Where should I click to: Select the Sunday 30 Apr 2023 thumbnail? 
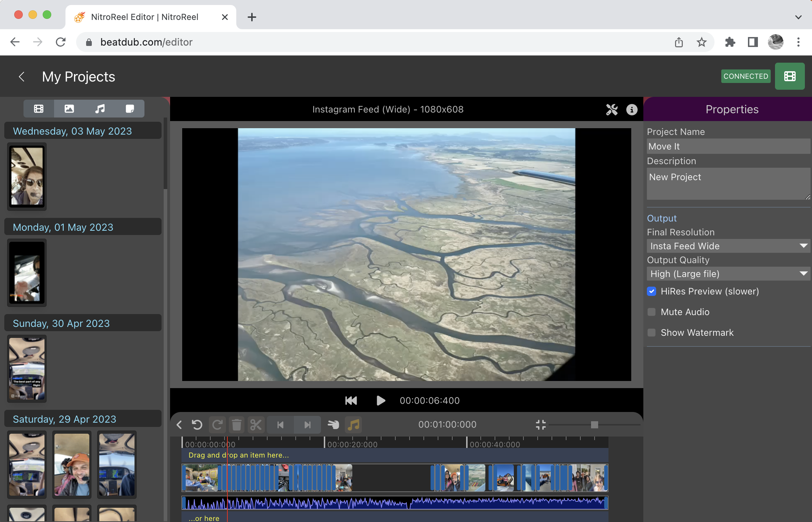[x=27, y=369]
